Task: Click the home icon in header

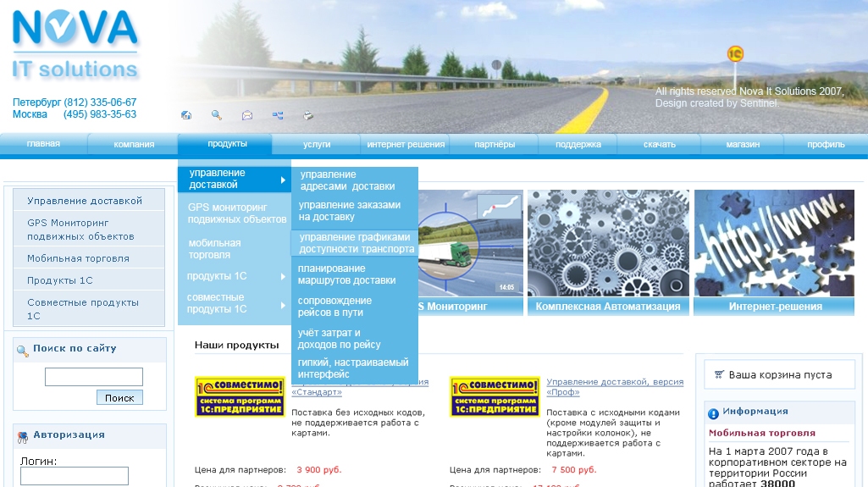Action: 186,115
